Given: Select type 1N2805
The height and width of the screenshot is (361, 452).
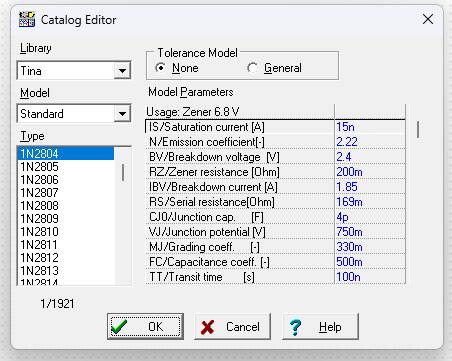Looking at the screenshot, I should [66, 167].
